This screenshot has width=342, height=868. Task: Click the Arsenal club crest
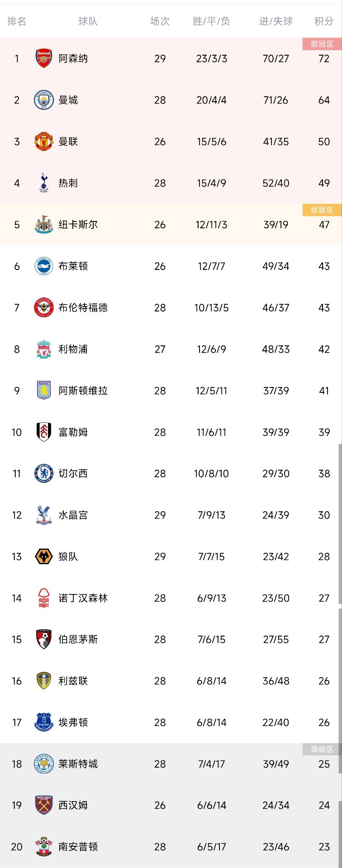(x=44, y=58)
